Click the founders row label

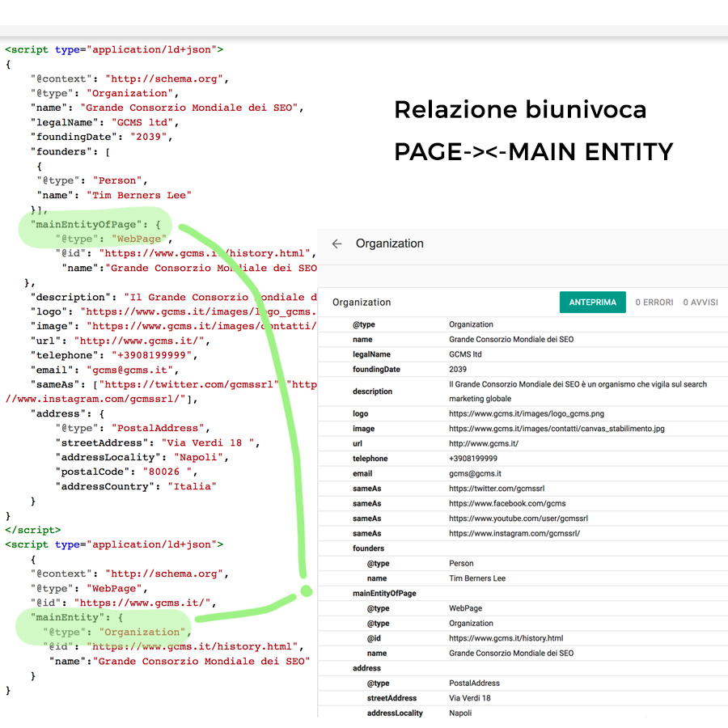click(x=368, y=548)
